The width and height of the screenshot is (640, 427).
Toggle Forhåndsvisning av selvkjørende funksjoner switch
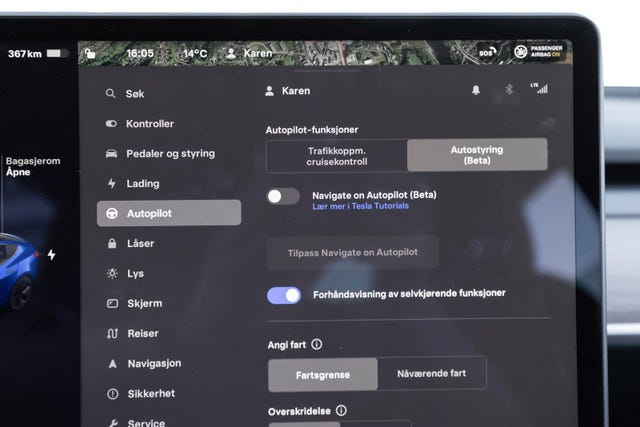pyautogui.click(x=284, y=295)
